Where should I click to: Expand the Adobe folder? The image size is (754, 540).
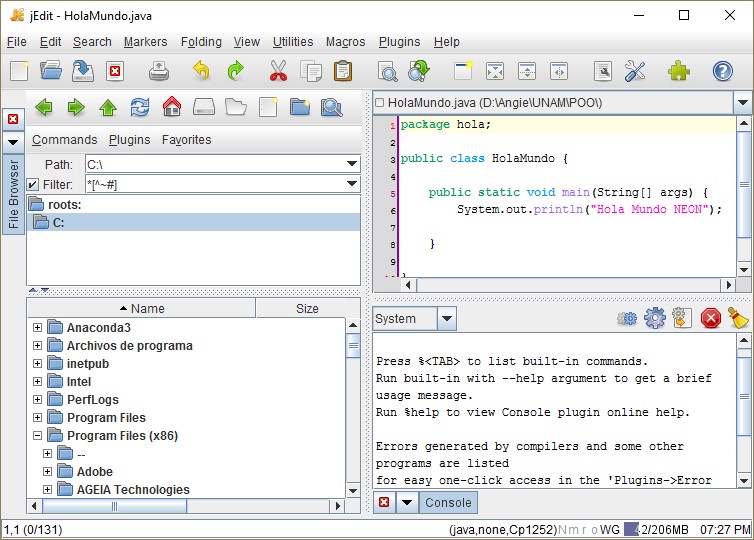47,472
